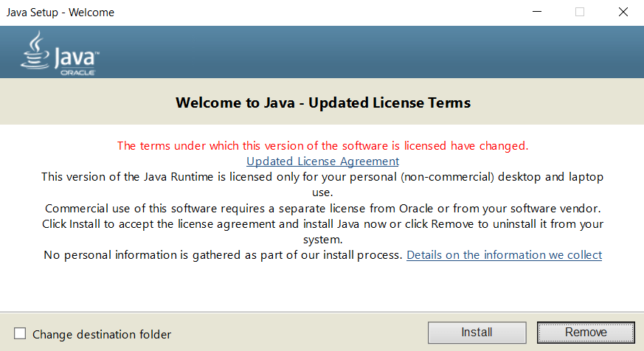This screenshot has width=644, height=351.
Task: Click the "No personal information is gathered" text
Action: coord(221,254)
